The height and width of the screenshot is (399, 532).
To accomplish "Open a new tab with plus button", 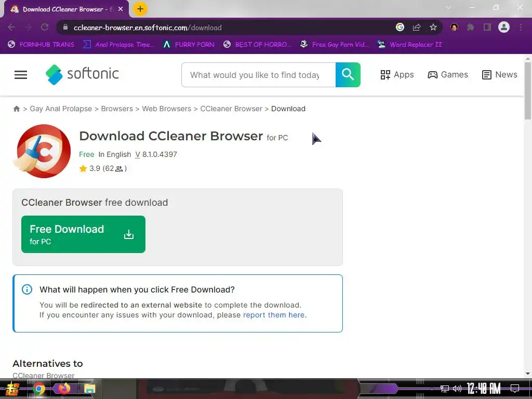I will (x=140, y=9).
